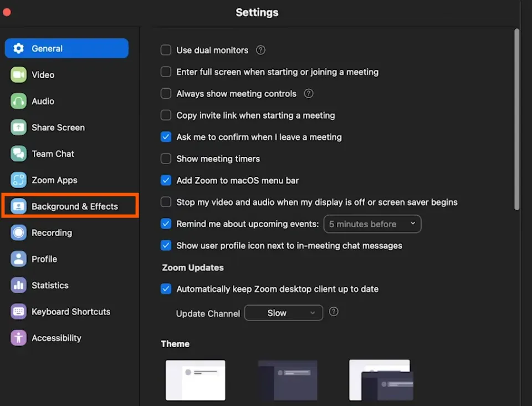Select the dark theme thumbnail
The height and width of the screenshot is (406, 532).
[287, 380]
